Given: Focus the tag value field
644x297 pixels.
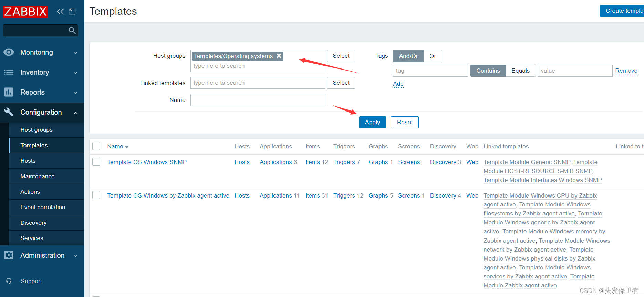Looking at the screenshot, I should (575, 71).
